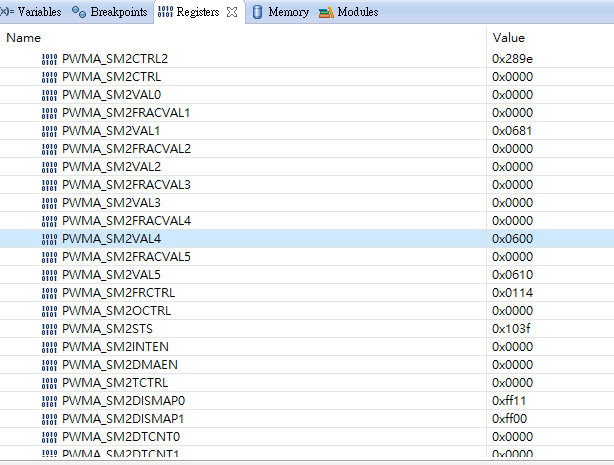Click the register icon beside PWMA_SM2DMAEN
This screenshot has width=614, height=465.
49,365
